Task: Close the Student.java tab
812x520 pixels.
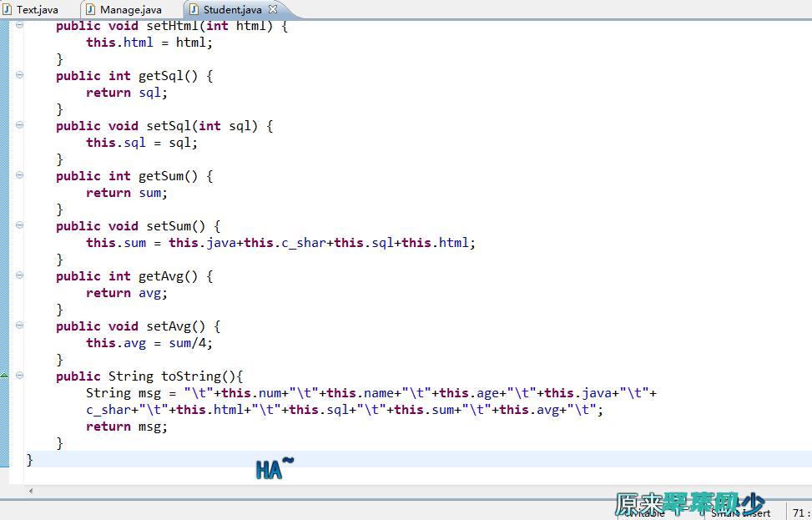Action: pos(273,10)
